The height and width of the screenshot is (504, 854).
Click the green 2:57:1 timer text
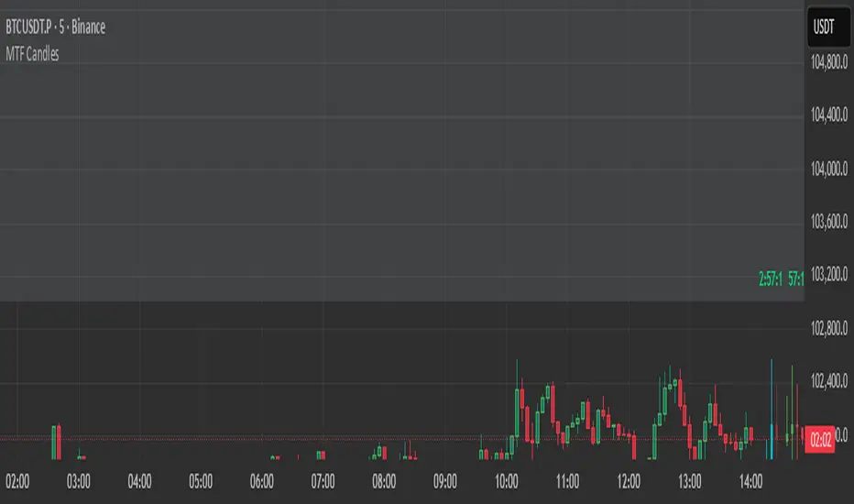coord(770,279)
